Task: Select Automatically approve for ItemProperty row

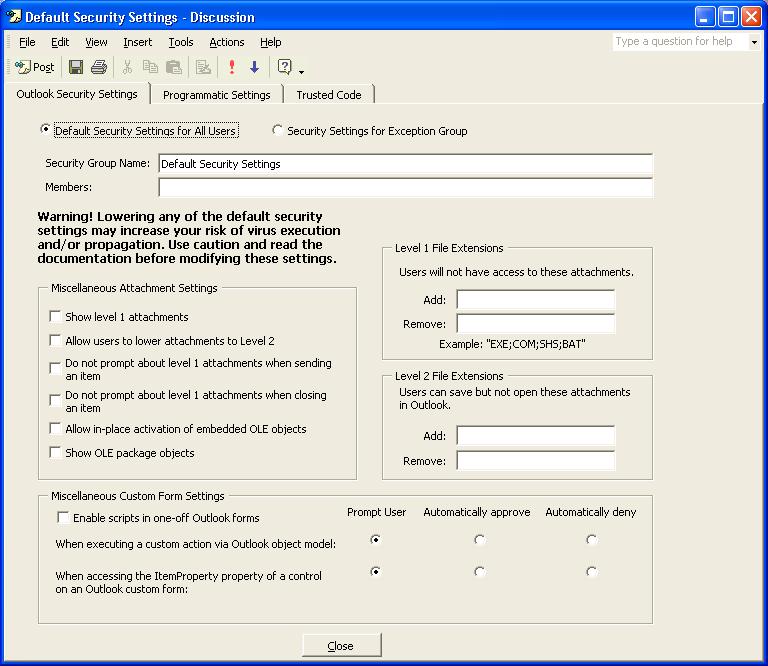Action: (x=480, y=571)
